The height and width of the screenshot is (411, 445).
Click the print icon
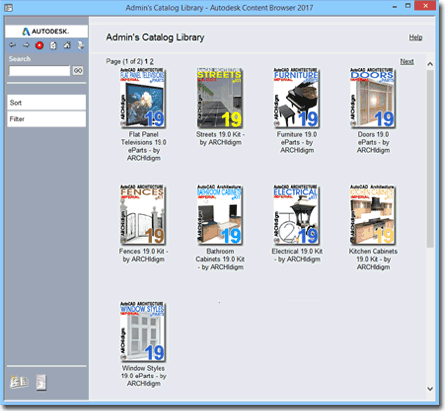click(81, 45)
